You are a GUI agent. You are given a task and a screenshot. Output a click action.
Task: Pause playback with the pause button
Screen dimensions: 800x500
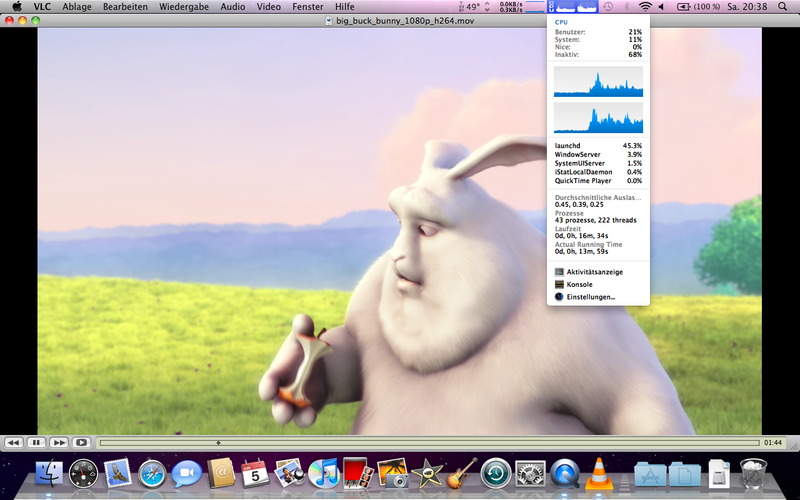[36, 442]
